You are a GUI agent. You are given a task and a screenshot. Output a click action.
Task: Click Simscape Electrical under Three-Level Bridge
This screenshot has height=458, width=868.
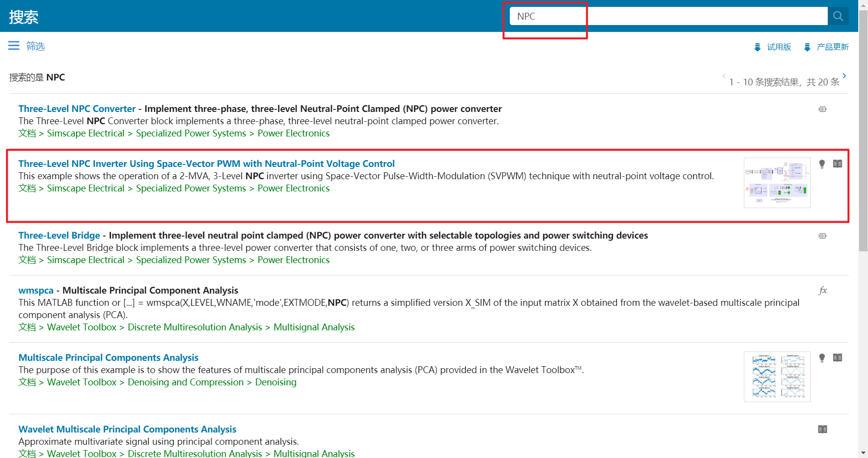[86, 260]
